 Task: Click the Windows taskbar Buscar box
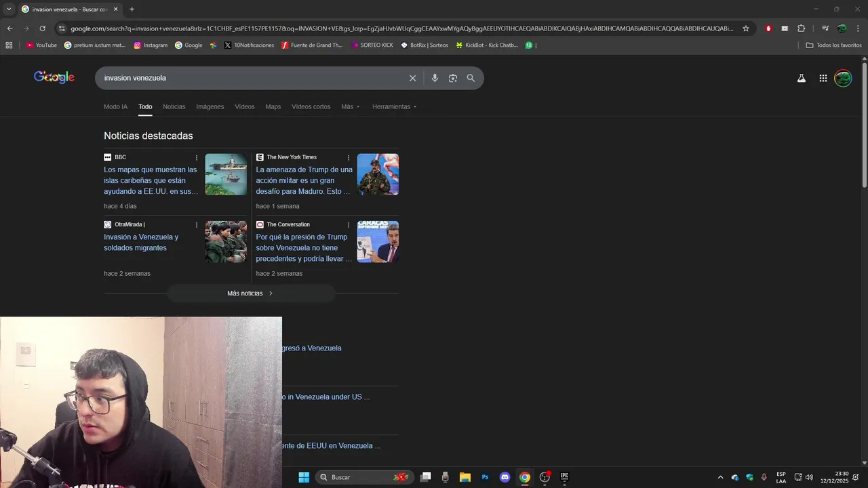[365, 477]
